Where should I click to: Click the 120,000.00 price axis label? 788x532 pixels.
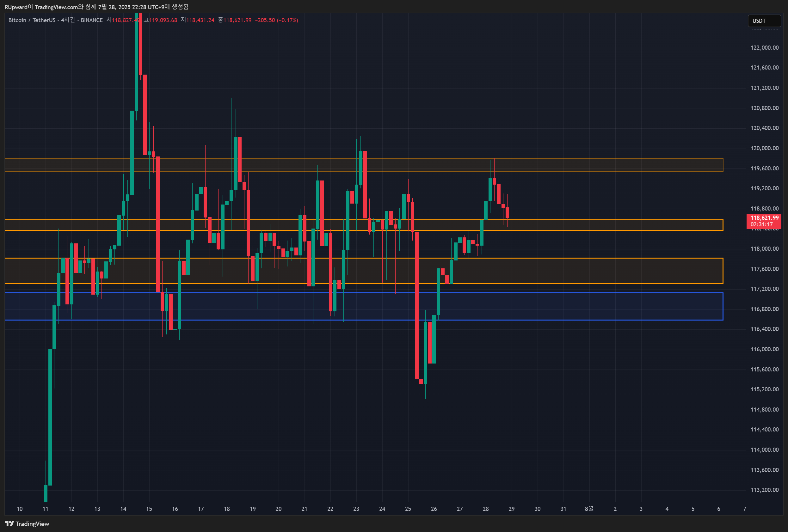tap(764, 148)
